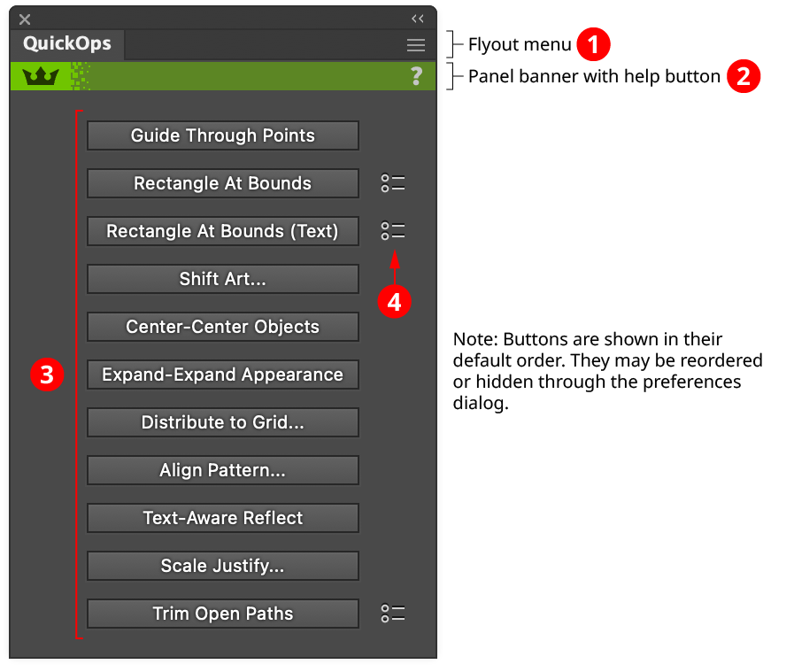Viewport: 794px width, 672px height.
Task: Apply Expand-Expand Appearance
Action: [x=223, y=375]
